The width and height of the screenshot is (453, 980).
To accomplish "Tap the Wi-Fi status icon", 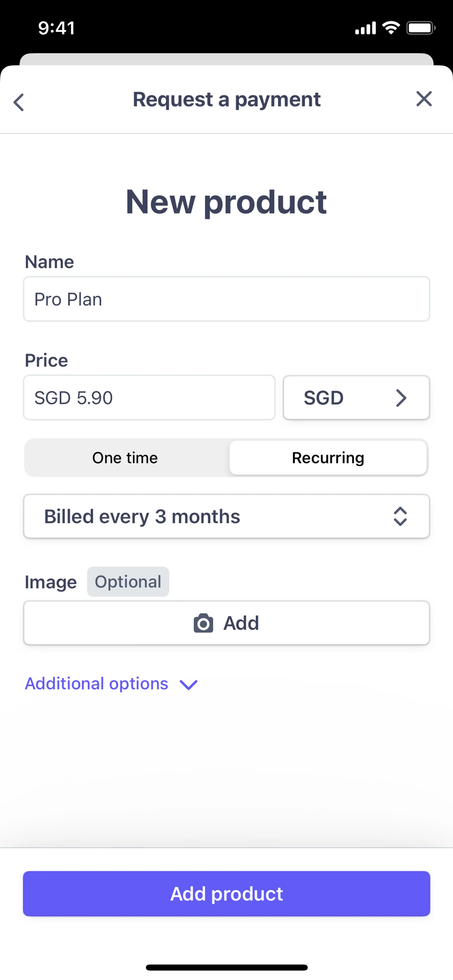I will pos(391,28).
